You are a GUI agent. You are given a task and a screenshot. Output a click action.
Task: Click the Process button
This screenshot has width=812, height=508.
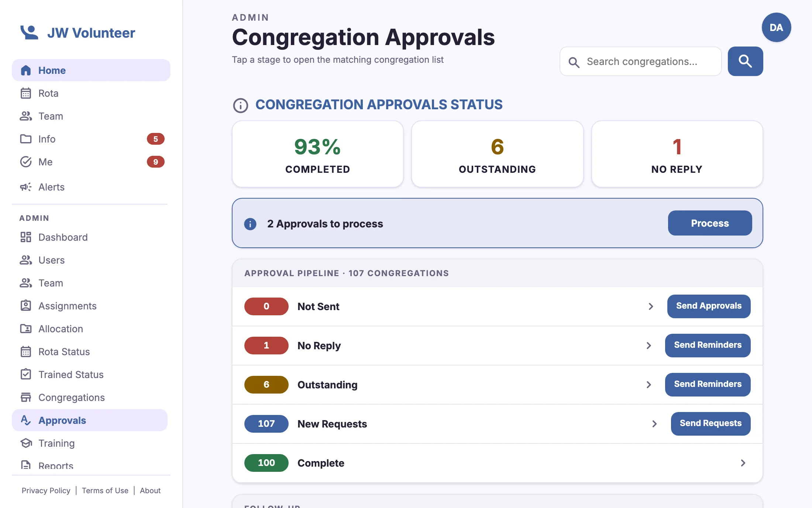pyautogui.click(x=710, y=223)
